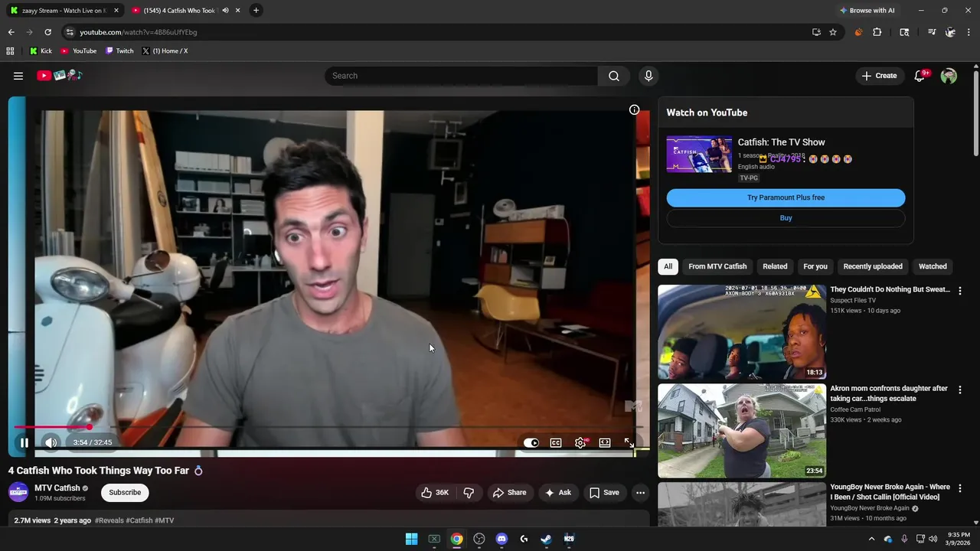The width and height of the screenshot is (980, 551).
Task: Install app icon in the address bar
Action: point(816,32)
